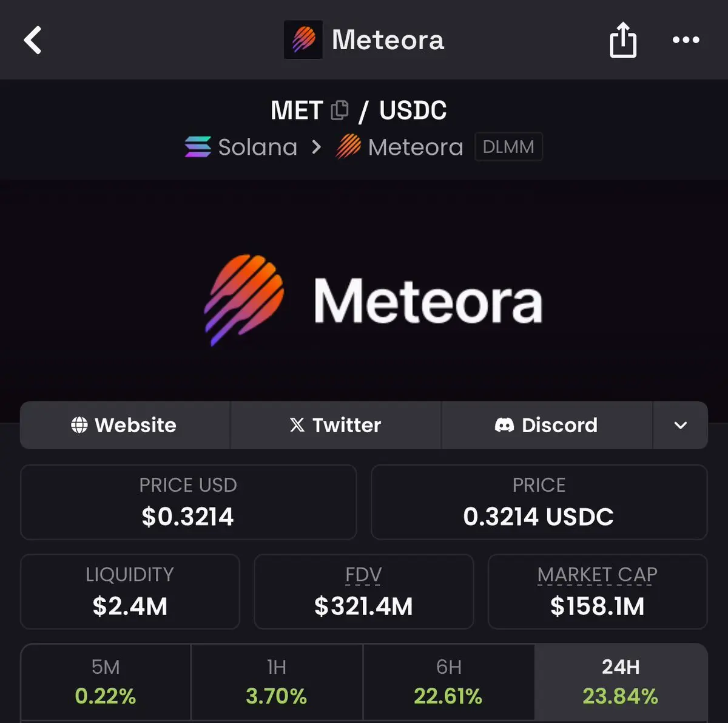This screenshot has width=728, height=723.
Task: Click the X logo on Twitter button
Action: (x=297, y=425)
